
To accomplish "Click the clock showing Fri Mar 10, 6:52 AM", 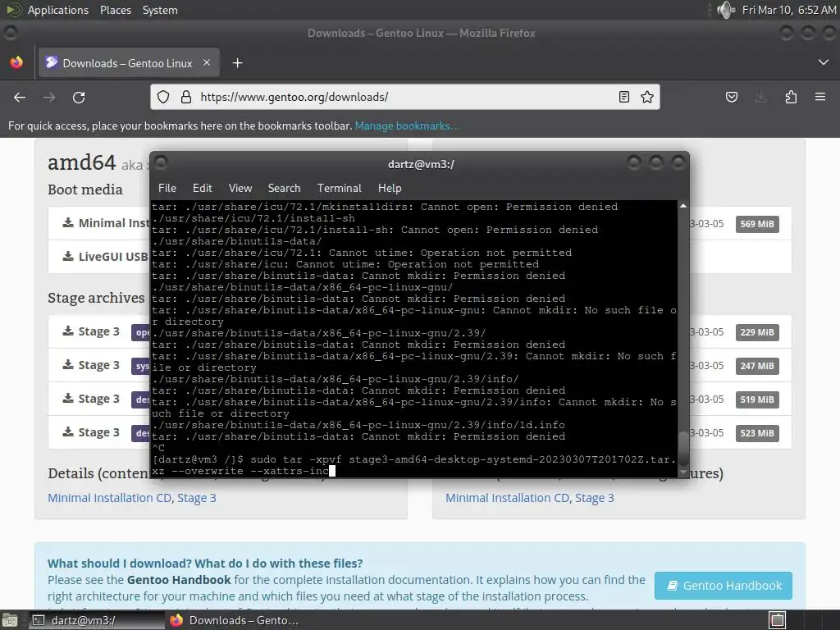I will point(789,10).
